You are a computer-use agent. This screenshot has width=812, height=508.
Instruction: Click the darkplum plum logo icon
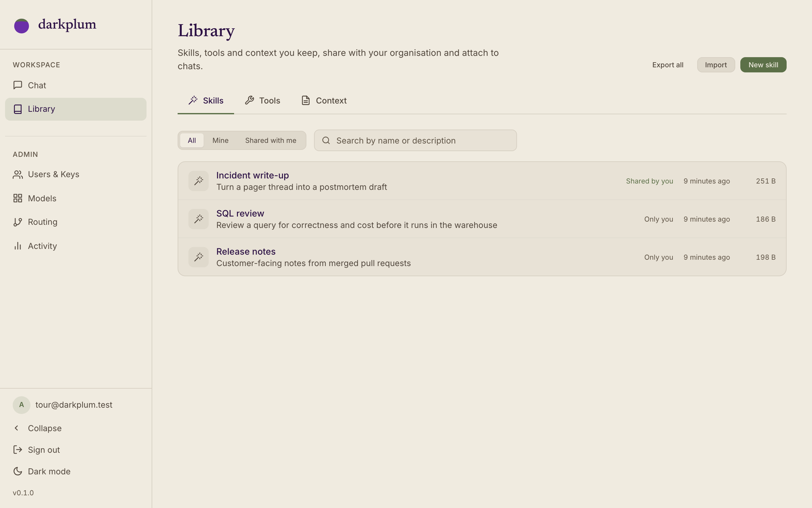[22, 26]
